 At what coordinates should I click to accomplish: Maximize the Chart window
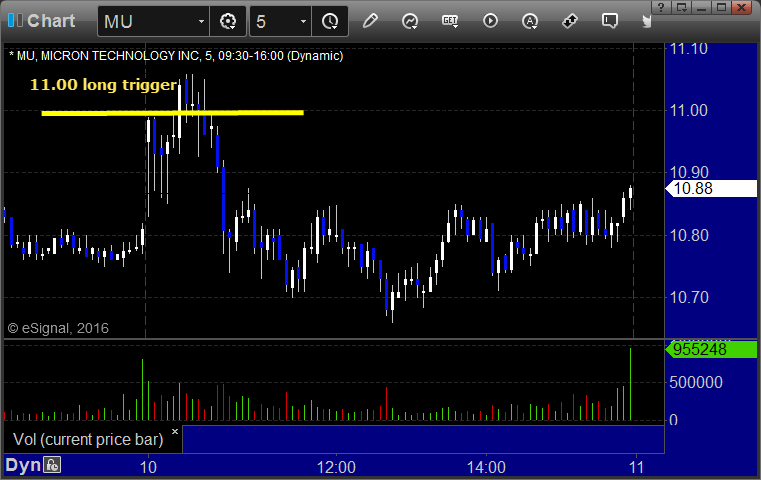tap(722, 7)
